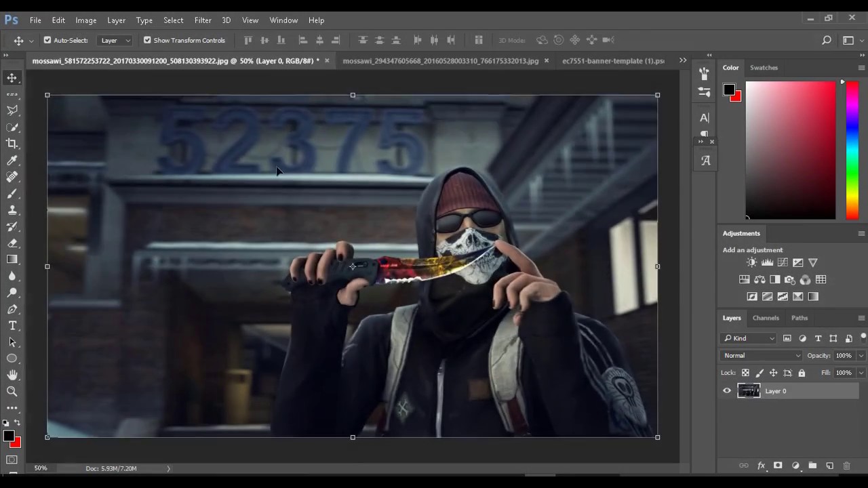Open the Kind filter dropdown

pyautogui.click(x=749, y=338)
